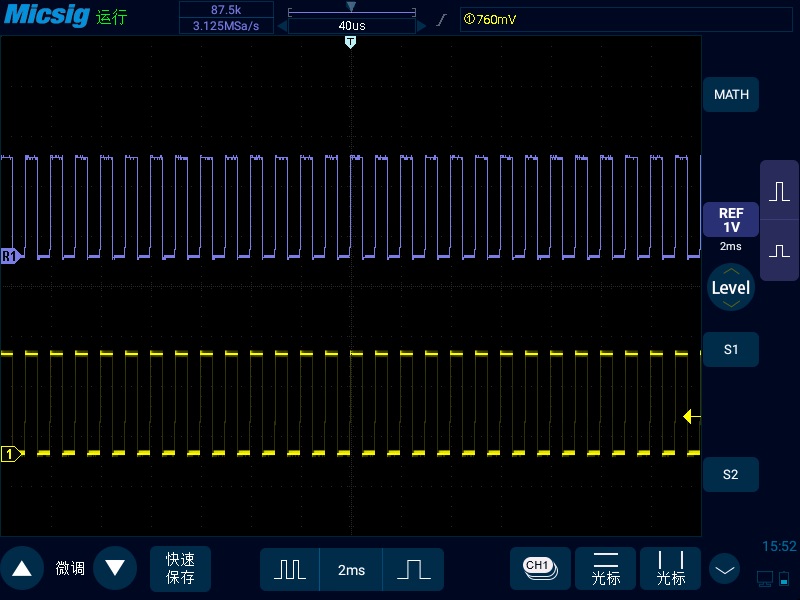This screenshot has height=600, width=800.
Task: Select the S2 channel button
Action: click(731, 474)
